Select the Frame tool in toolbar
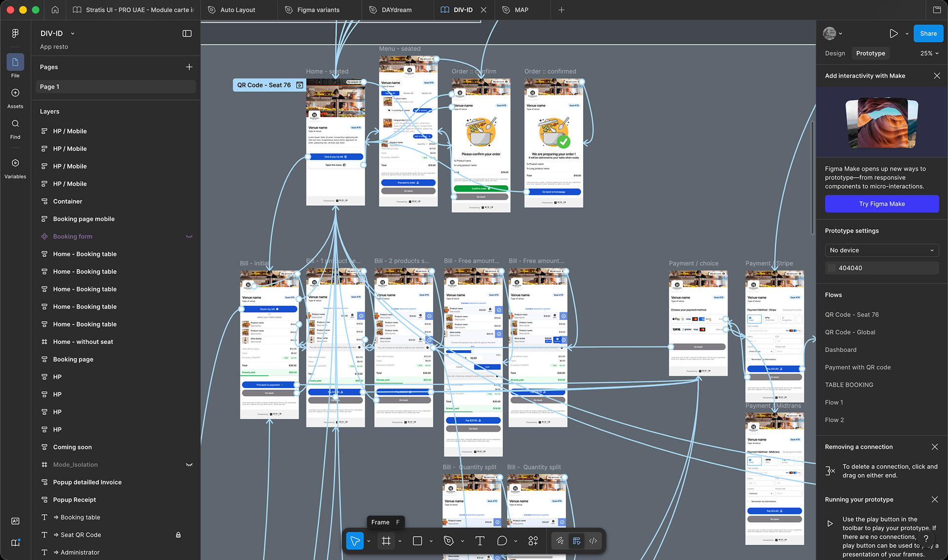Viewport: 948px width, 560px height. pyautogui.click(x=386, y=541)
